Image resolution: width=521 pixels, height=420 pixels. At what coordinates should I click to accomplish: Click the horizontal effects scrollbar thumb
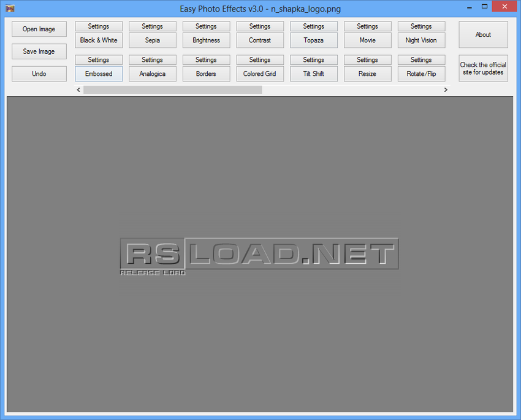[173, 89]
